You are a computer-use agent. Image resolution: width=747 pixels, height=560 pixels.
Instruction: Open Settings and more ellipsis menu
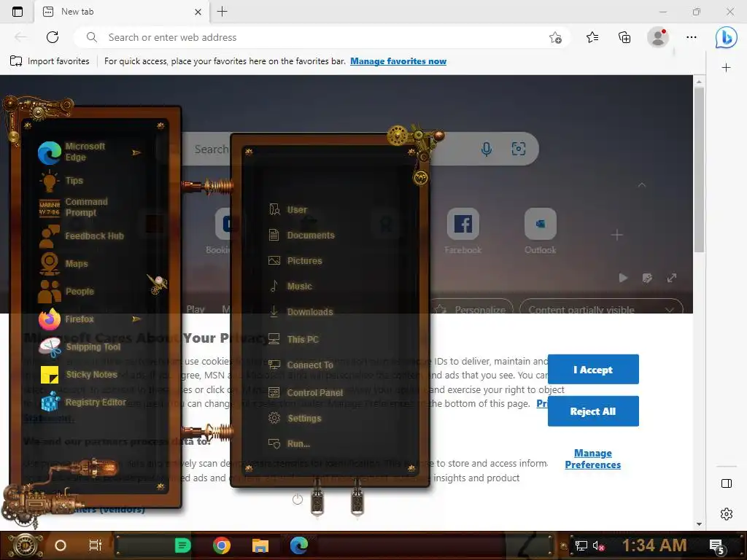pyautogui.click(x=692, y=37)
